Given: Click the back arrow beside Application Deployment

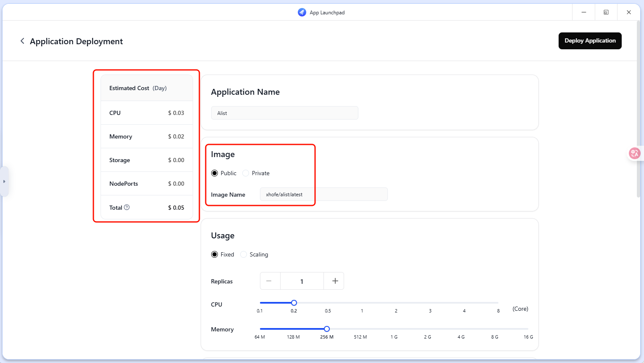Looking at the screenshot, I should pyautogui.click(x=22, y=41).
